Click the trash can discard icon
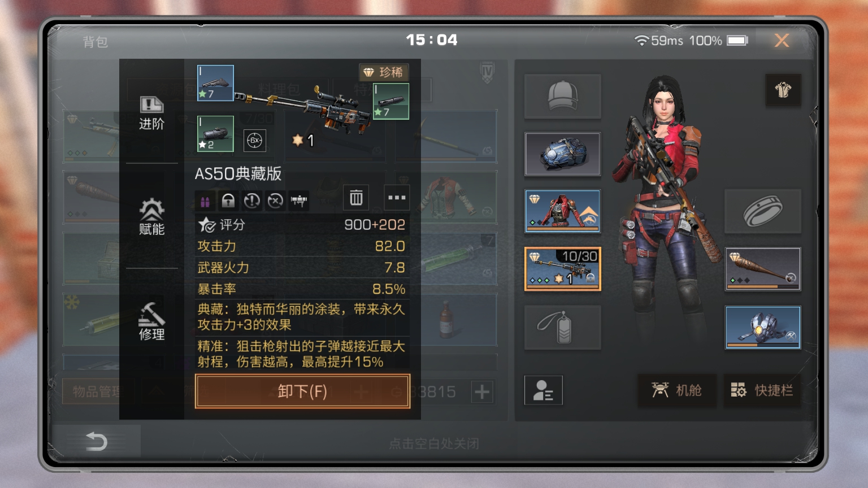Viewport: 868px width, 488px height. click(x=356, y=198)
